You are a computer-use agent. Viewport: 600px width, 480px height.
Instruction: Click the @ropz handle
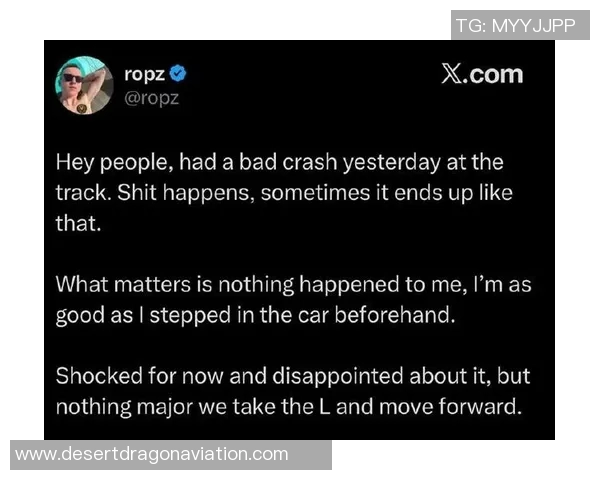click(150, 97)
